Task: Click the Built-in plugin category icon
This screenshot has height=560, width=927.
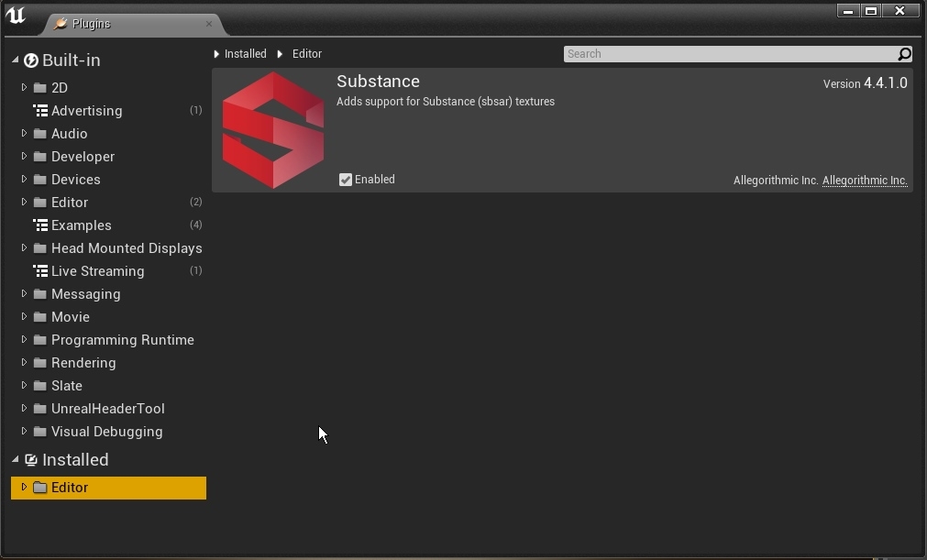Action: click(x=32, y=60)
